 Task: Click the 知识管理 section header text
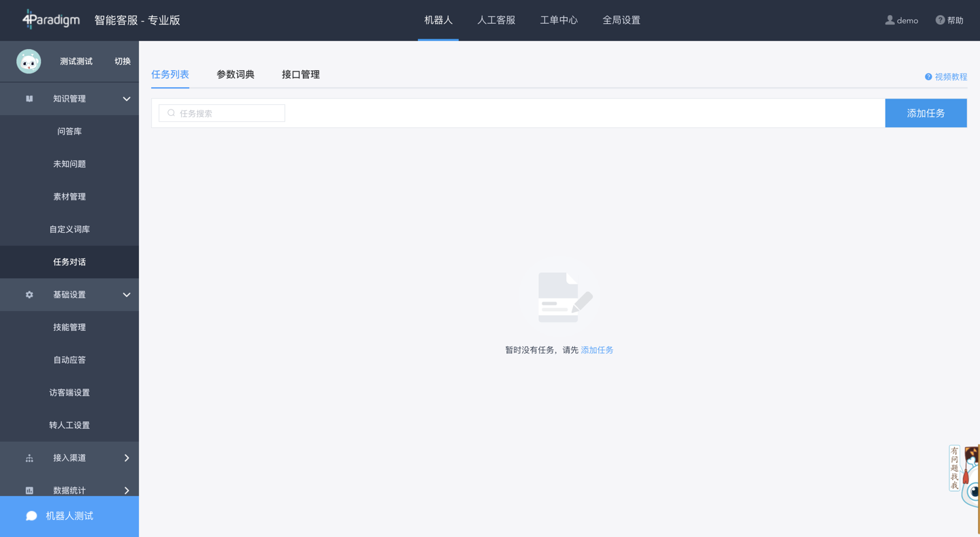coord(69,99)
